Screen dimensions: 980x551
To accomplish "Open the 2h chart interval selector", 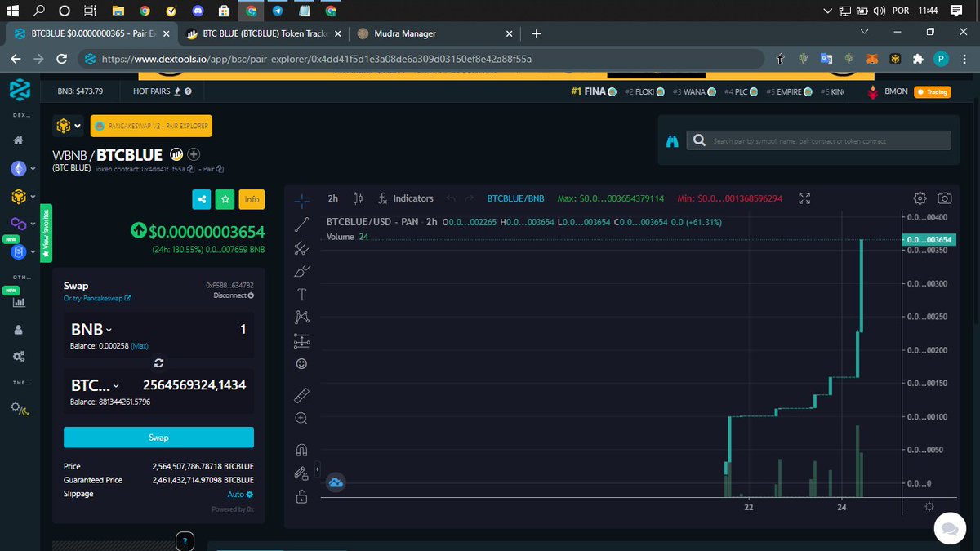I will click(333, 198).
